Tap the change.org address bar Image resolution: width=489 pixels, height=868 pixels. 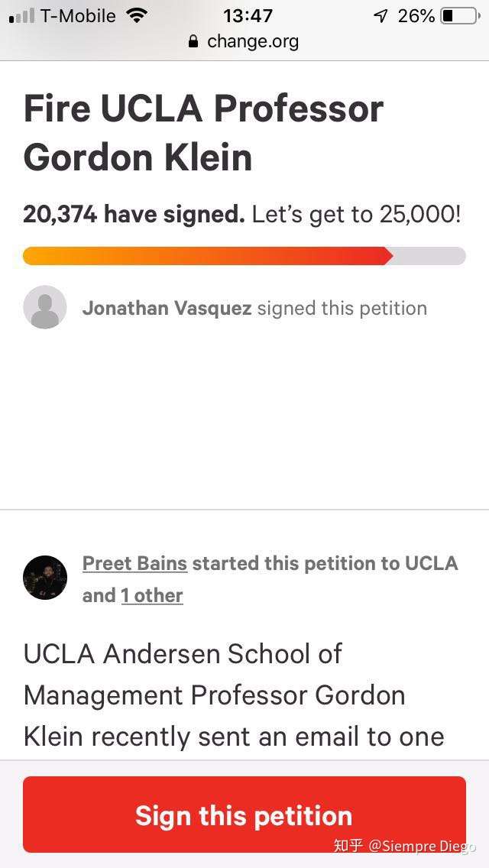click(x=244, y=41)
